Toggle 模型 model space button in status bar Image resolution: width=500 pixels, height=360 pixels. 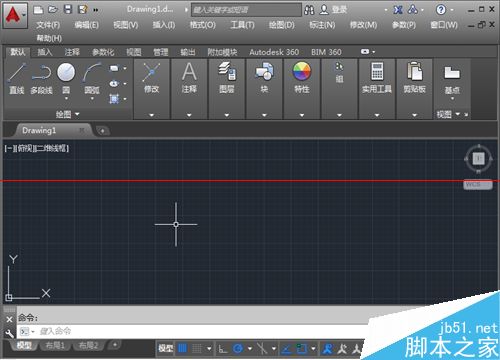pos(165,349)
